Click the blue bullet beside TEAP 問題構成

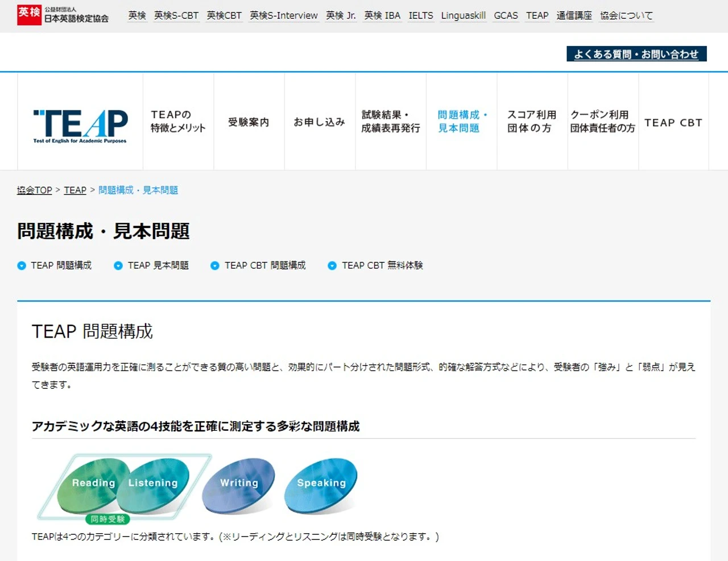tap(21, 265)
